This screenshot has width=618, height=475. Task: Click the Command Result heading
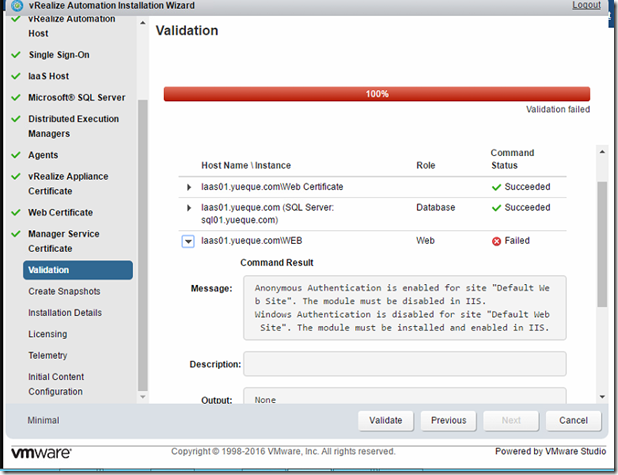pos(277,263)
